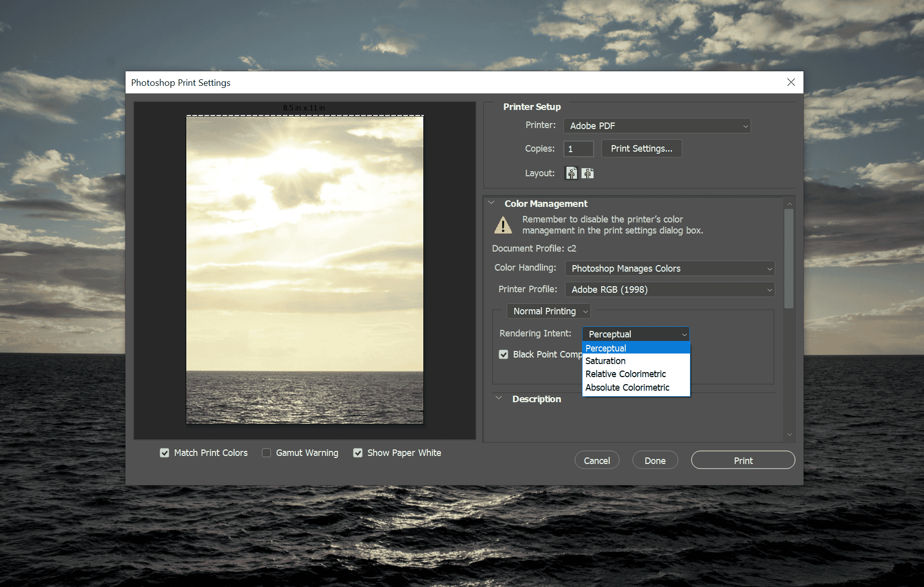Open the Normal Printing dropdown

coord(549,311)
